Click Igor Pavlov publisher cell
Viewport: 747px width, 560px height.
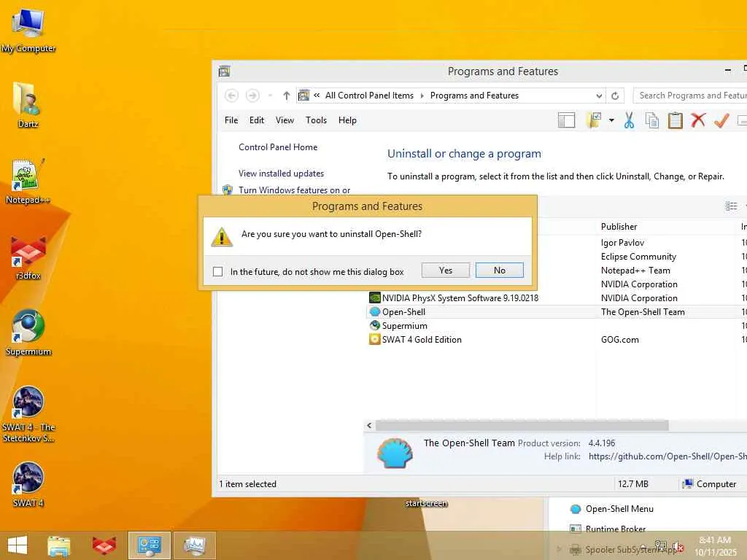[x=622, y=243]
